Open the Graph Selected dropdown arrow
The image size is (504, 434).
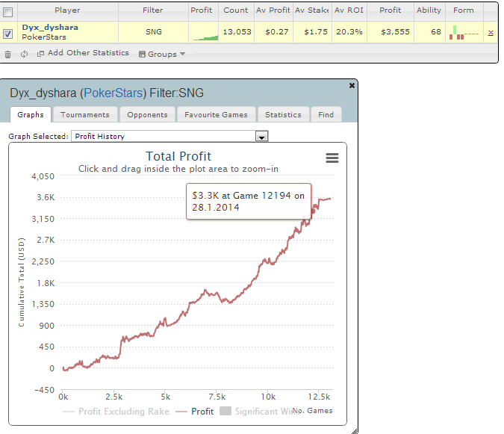(261, 136)
